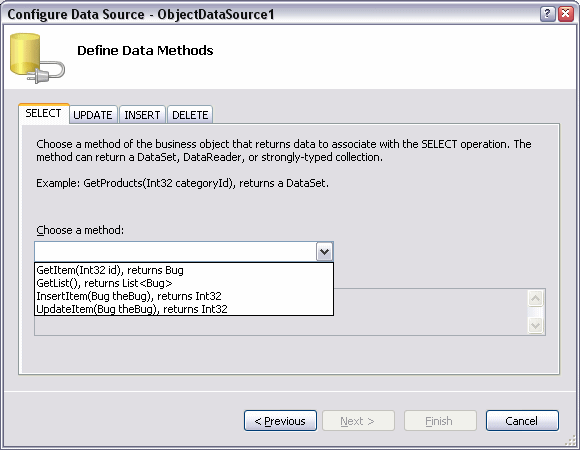Viewport: 580px width, 450px height.
Task: Cancel the data source wizard
Action: click(x=522, y=421)
